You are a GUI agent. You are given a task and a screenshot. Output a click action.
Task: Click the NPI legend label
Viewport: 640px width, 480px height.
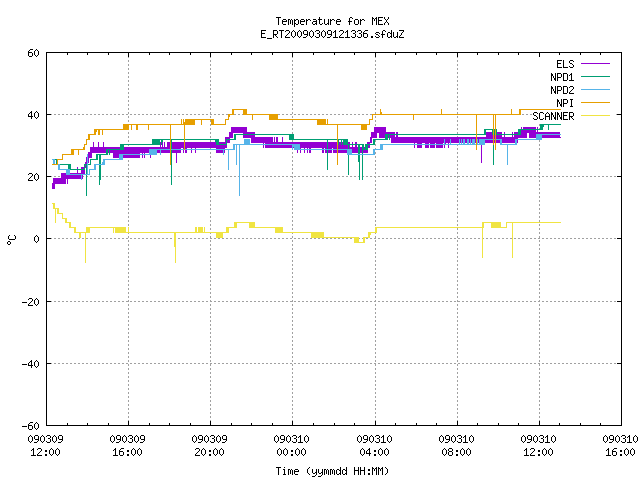[x=565, y=103]
